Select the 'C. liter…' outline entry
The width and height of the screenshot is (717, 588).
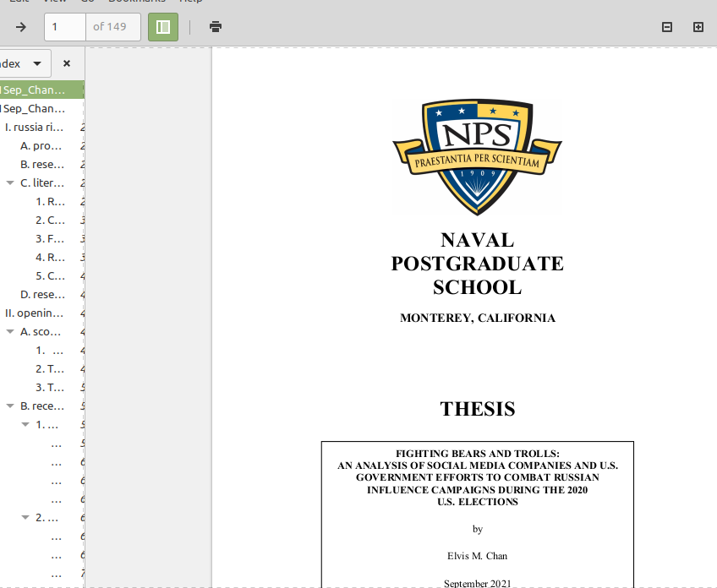tap(42, 183)
